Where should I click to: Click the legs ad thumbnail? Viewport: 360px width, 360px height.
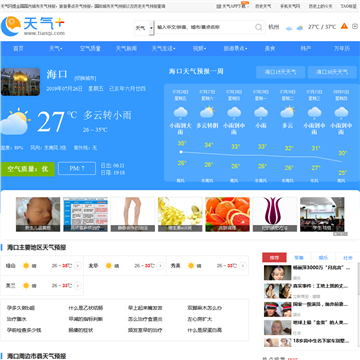coord(133,214)
